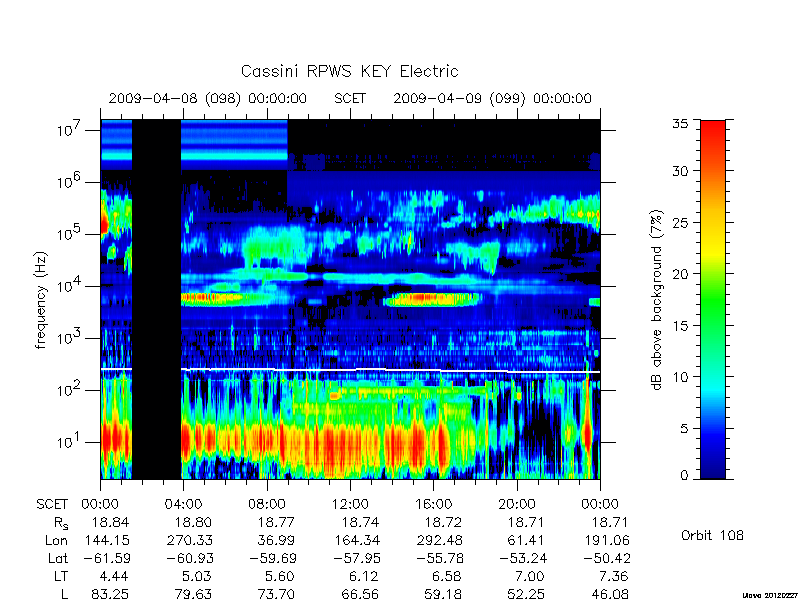Image resolution: width=800 pixels, height=600 pixels.
Task: Click Lon value 164.34
Action: coord(356,540)
